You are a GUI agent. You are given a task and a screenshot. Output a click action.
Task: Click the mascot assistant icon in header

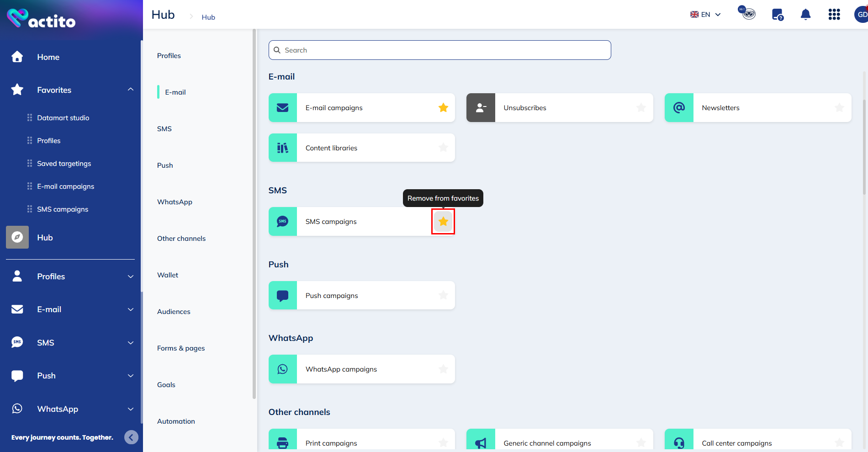(x=747, y=13)
